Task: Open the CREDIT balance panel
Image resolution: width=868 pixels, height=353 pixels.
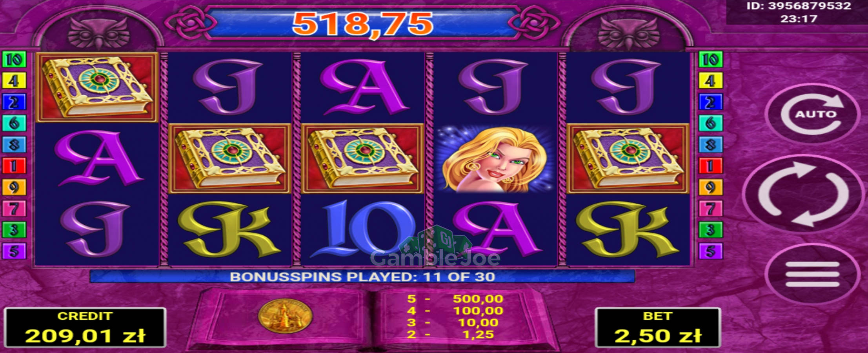Action: [x=85, y=328]
